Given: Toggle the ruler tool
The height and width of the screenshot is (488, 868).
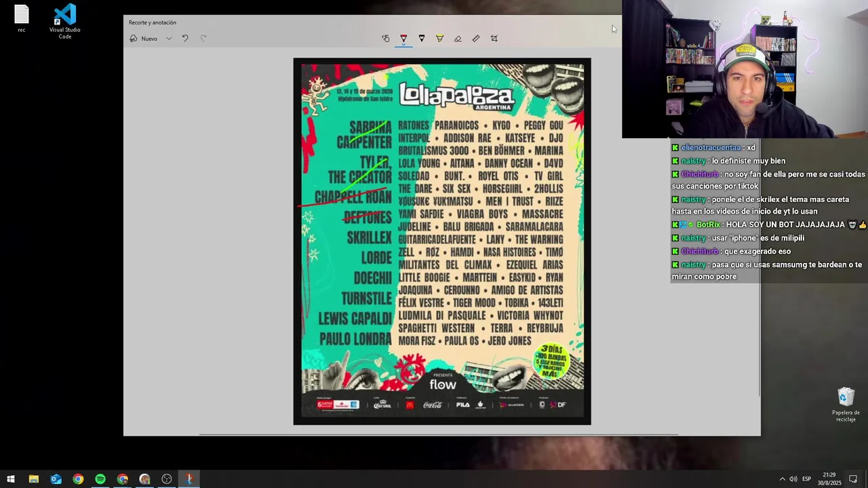Looking at the screenshot, I should click(x=476, y=39).
